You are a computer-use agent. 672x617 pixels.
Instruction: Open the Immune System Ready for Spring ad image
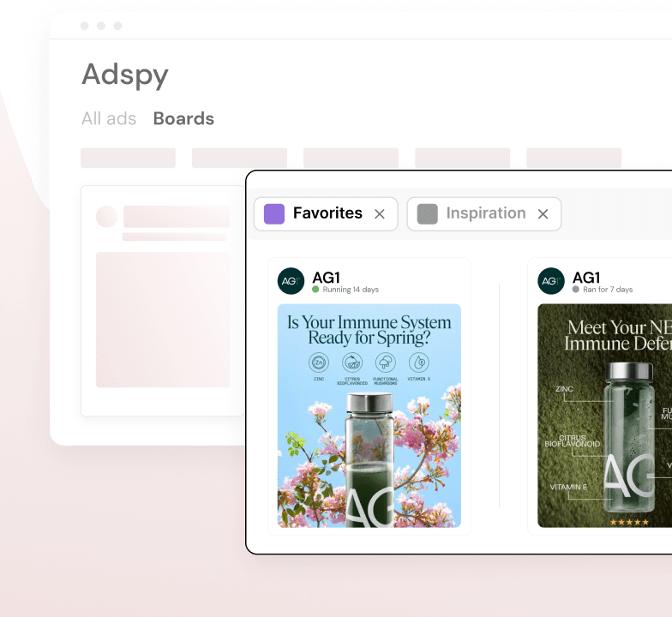pyautogui.click(x=369, y=416)
